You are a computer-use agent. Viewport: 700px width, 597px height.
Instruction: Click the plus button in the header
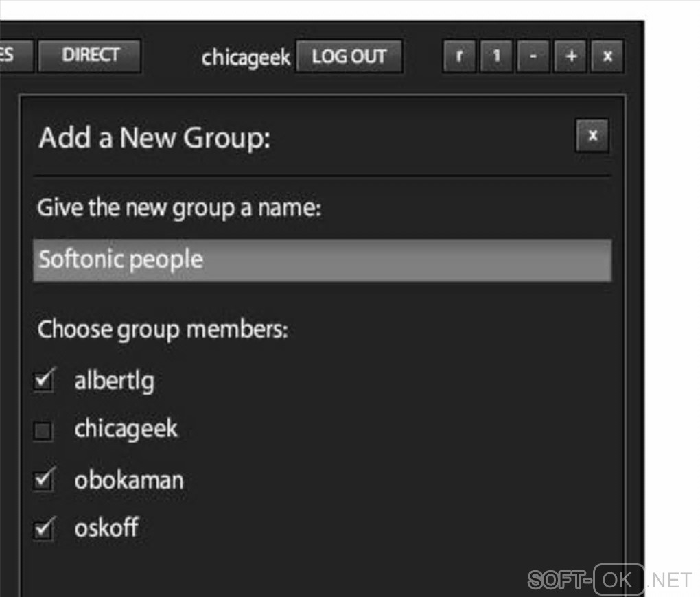570,57
